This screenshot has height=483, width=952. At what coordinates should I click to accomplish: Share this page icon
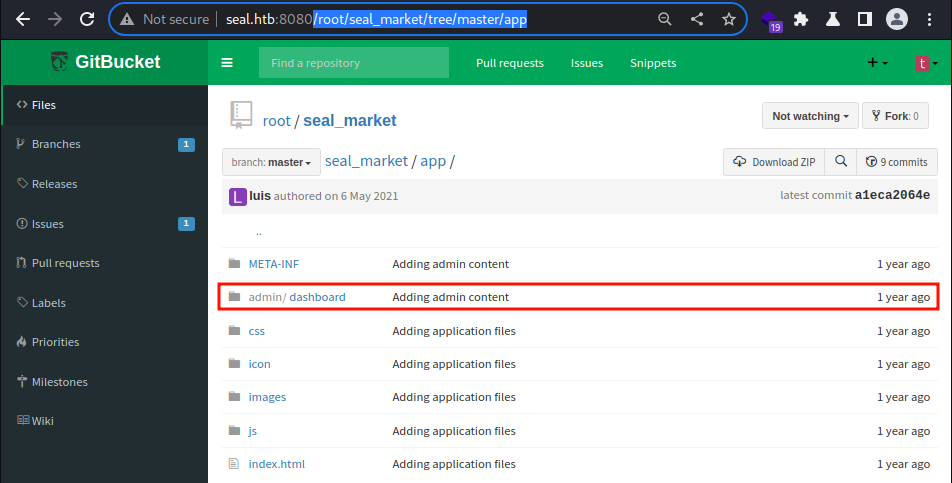(697, 19)
